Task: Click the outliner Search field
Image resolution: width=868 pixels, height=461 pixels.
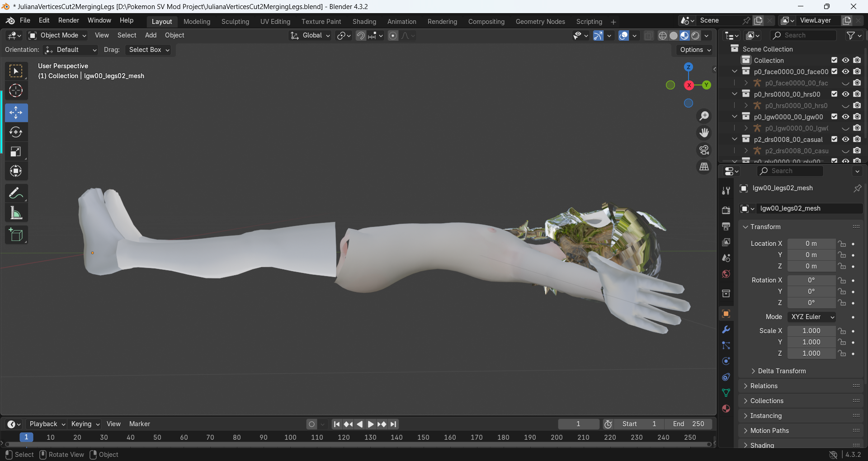Action: click(803, 35)
